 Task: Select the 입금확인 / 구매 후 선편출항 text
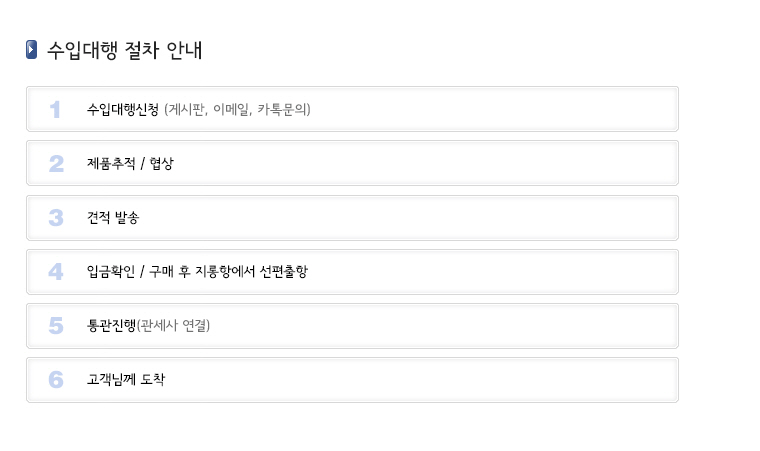coord(197,272)
